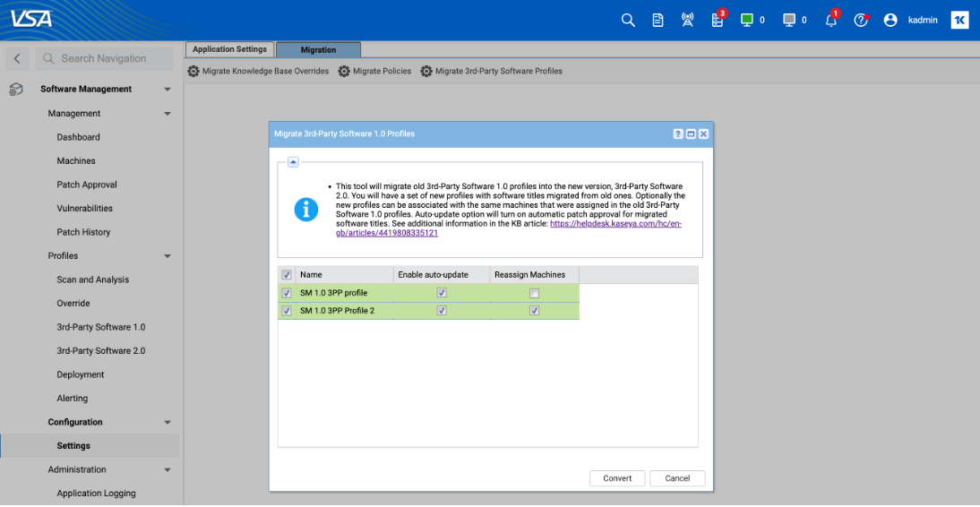Viewport: 980px width, 507px height.
Task: Close the Migrate Profiles dialog
Action: pos(704,134)
